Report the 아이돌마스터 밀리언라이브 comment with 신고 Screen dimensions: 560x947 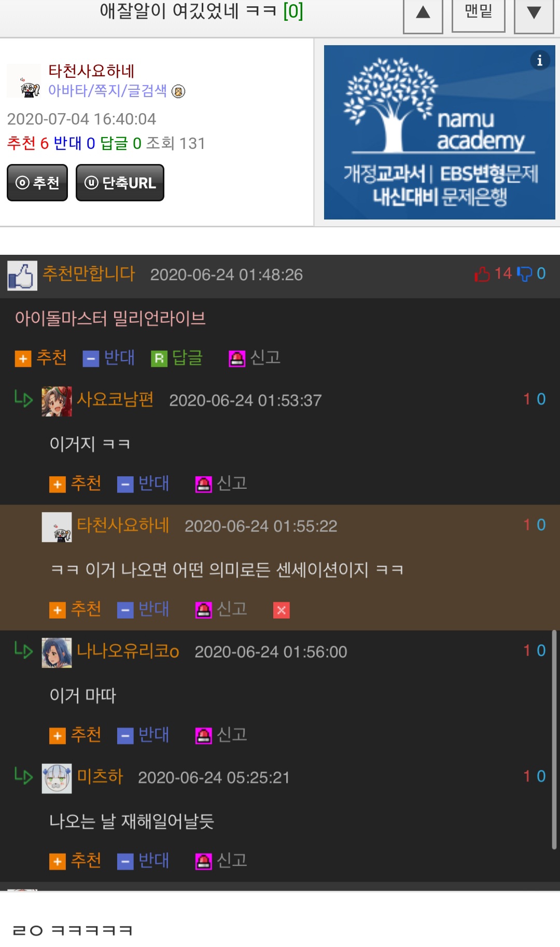tap(255, 358)
